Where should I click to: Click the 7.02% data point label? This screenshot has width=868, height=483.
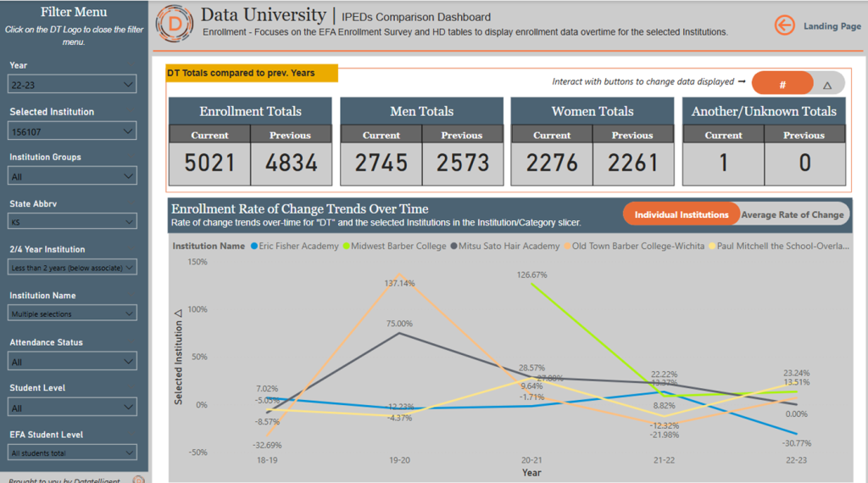coord(267,389)
